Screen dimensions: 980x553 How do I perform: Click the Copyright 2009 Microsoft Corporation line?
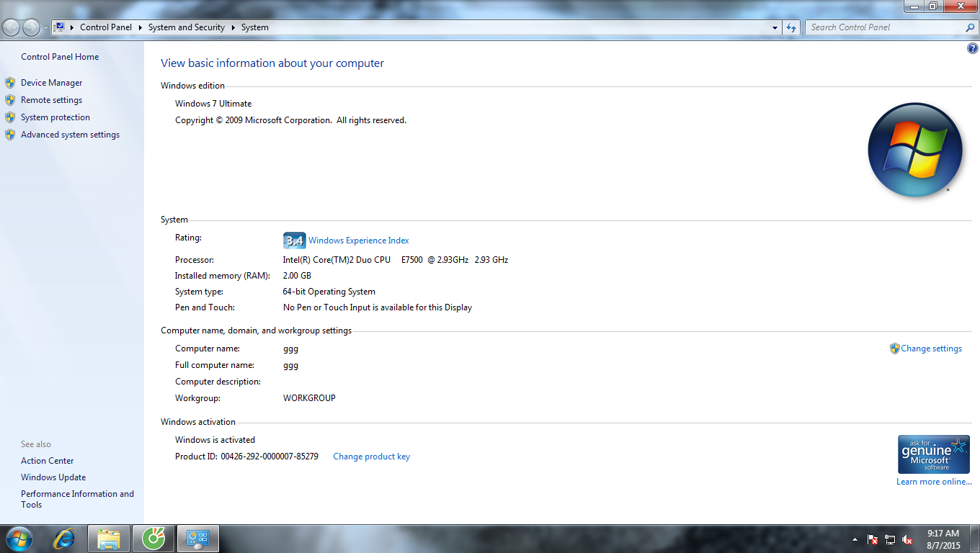coord(290,120)
